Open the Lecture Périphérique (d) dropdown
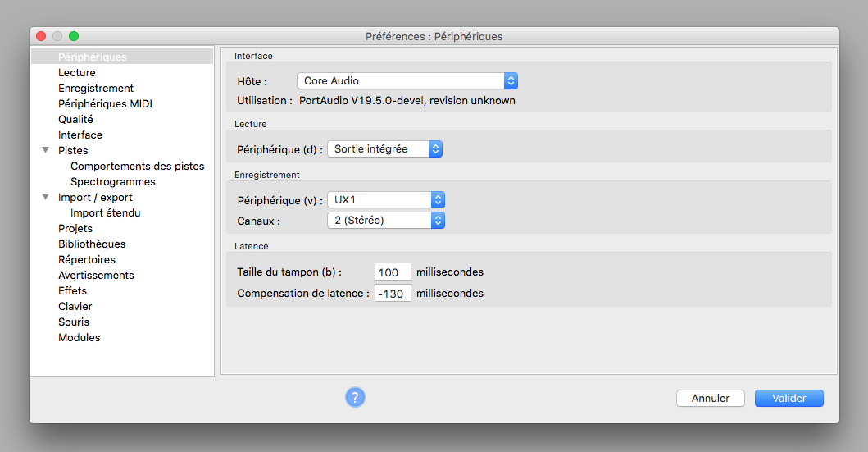This screenshot has height=452, width=868. click(384, 149)
